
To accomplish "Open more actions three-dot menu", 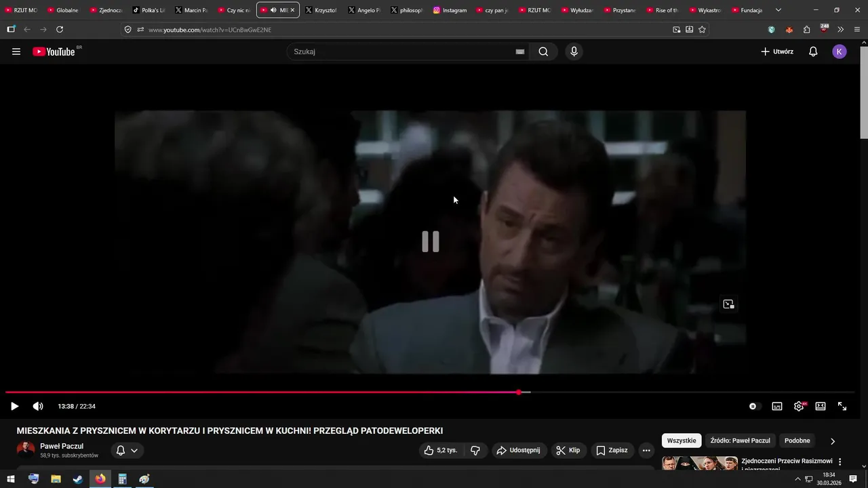I will tap(646, 450).
